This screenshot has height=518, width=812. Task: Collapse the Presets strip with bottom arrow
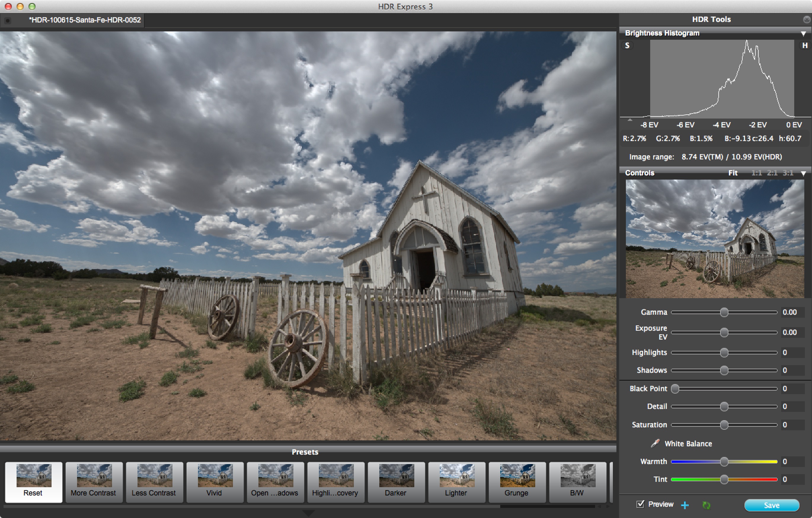click(308, 513)
